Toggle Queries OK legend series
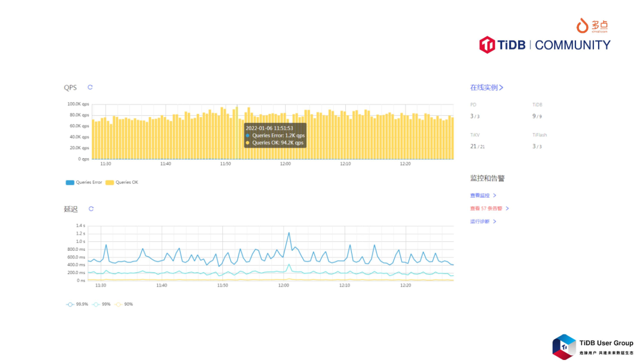The image size is (644, 363). pyautogui.click(x=122, y=182)
